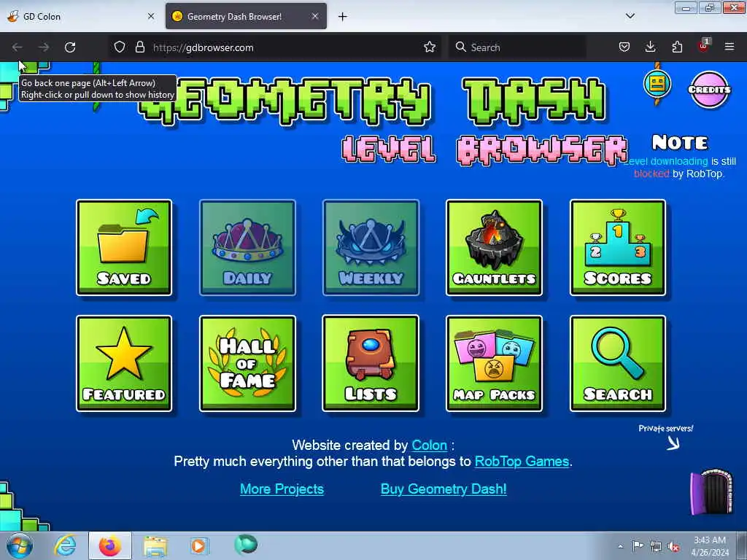
Task: Visit the More Projects link
Action: [x=282, y=489]
